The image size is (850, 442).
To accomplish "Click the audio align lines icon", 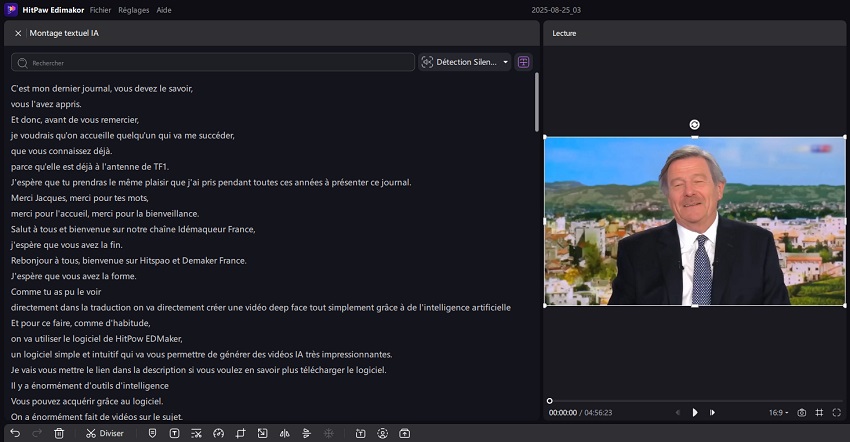I will 306,433.
